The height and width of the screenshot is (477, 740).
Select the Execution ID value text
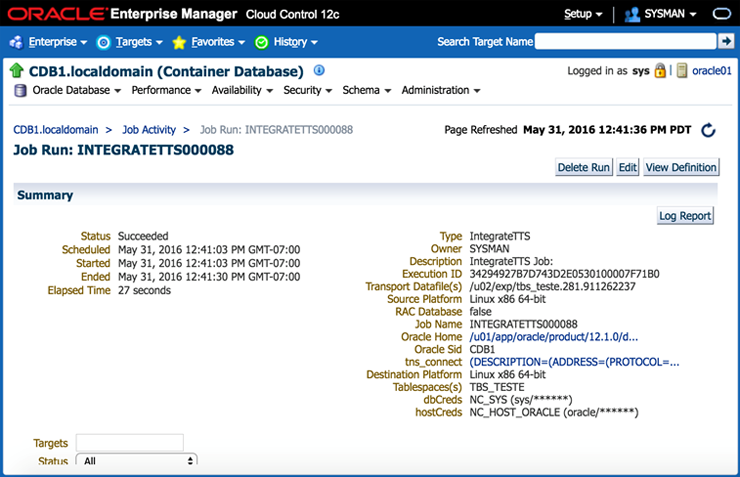tap(564, 274)
